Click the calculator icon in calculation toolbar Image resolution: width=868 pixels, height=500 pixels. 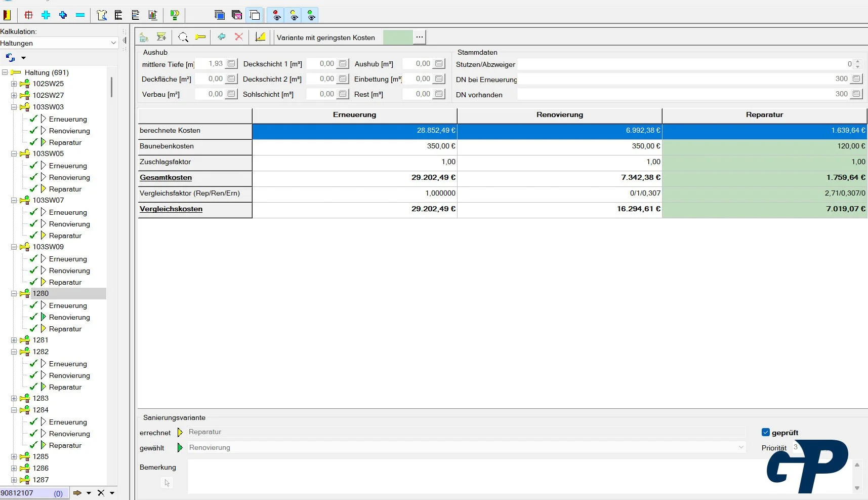(x=144, y=37)
